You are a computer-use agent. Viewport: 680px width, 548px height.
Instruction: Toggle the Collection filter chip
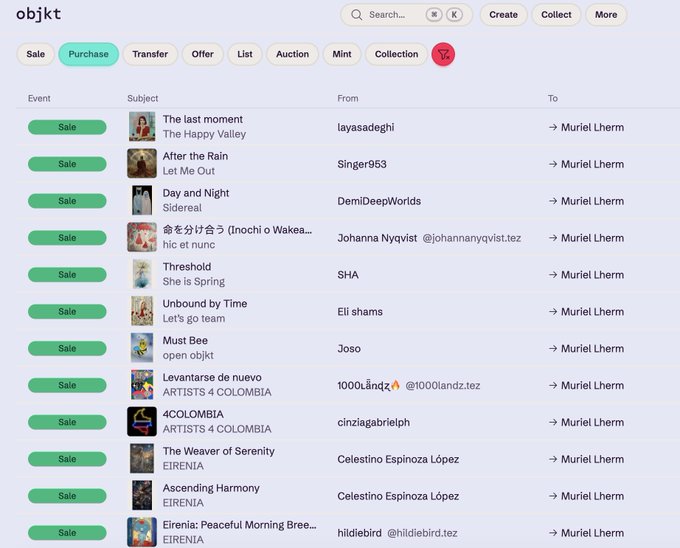coord(396,54)
